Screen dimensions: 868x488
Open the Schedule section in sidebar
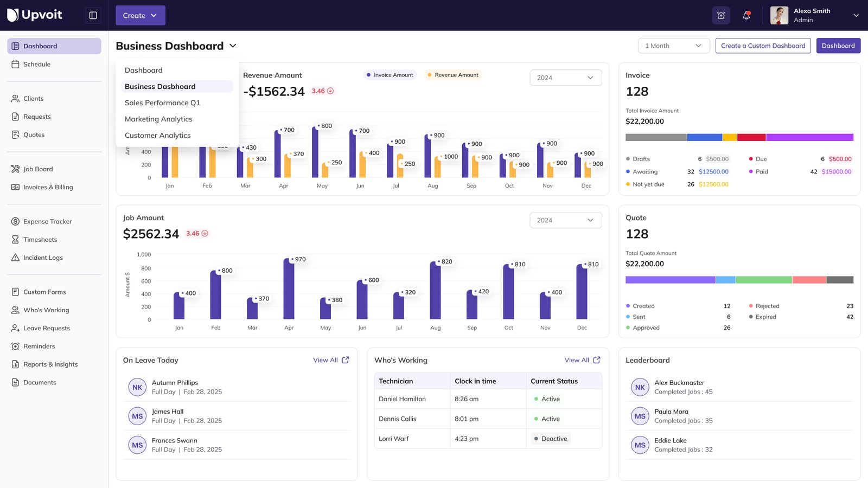pos(38,64)
